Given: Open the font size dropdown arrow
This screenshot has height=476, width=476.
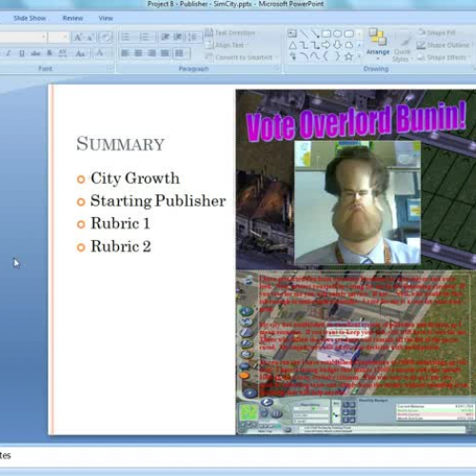Looking at the screenshot, I should point(65,37).
